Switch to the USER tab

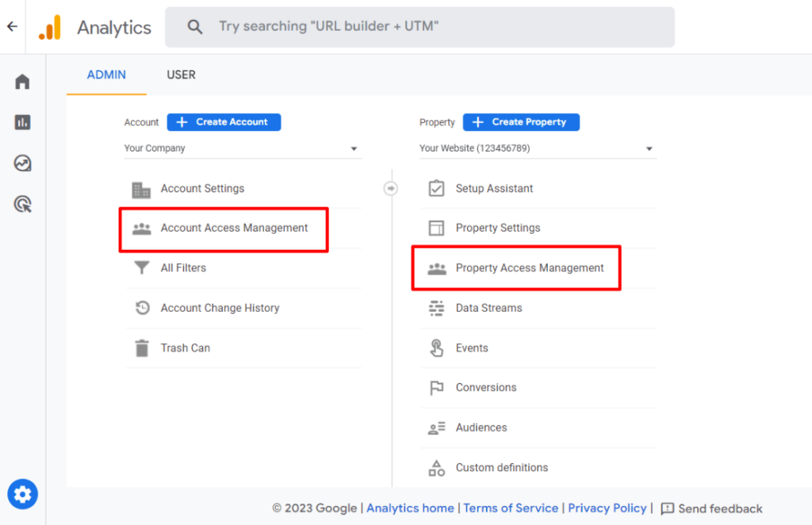[181, 75]
